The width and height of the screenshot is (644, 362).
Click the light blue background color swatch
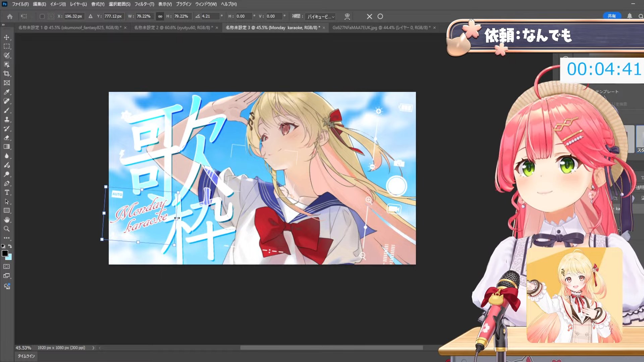[9, 258]
